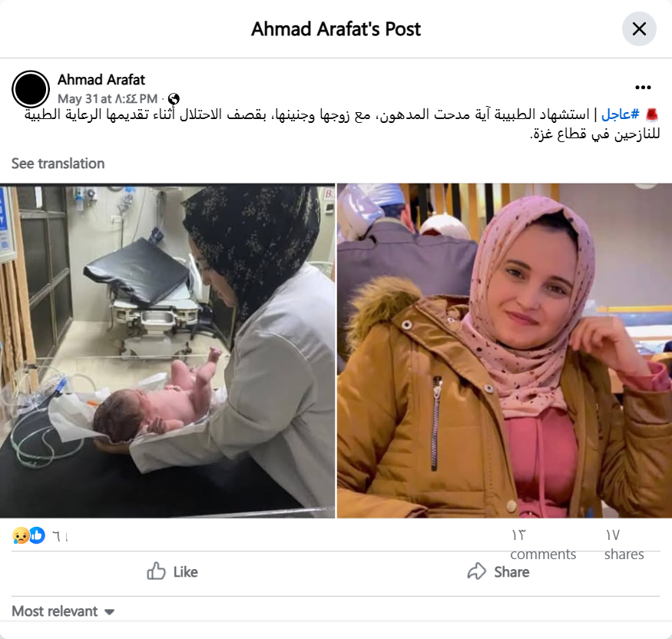Open the red siren emoji in post text

(x=651, y=114)
